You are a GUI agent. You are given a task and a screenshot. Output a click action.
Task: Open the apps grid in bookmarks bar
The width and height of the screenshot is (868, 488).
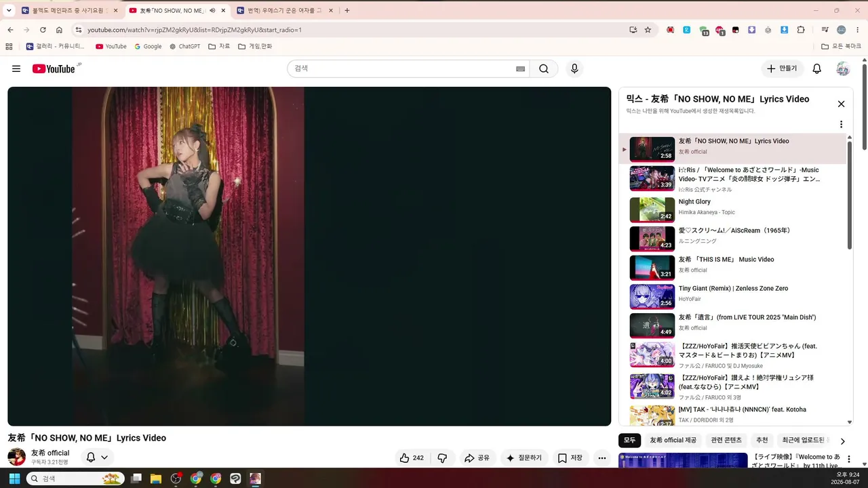[9, 46]
